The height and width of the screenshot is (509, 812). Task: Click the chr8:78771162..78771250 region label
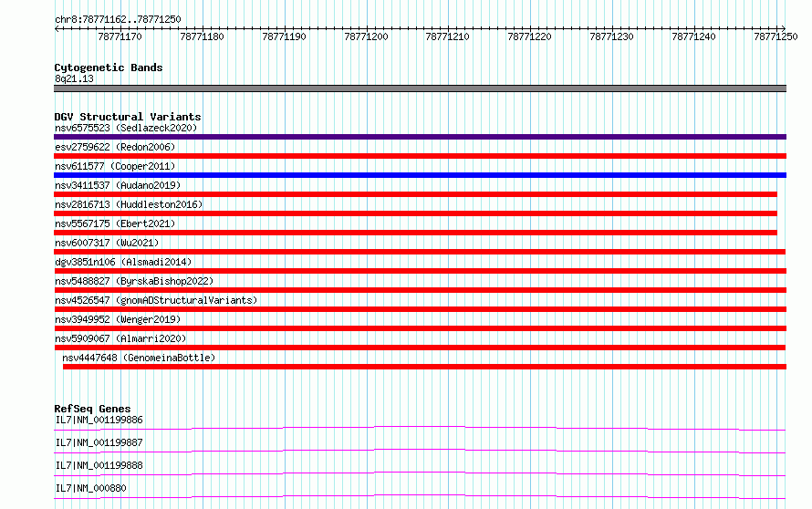tap(118, 19)
